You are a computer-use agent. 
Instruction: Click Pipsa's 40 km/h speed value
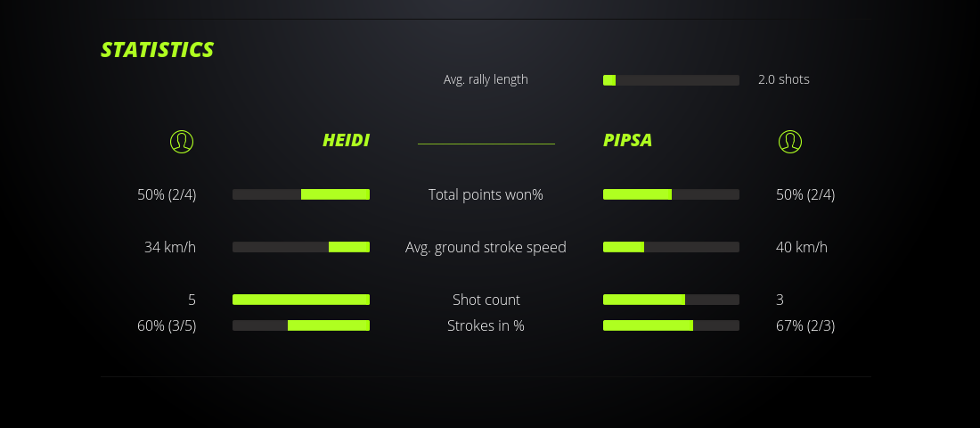802,247
